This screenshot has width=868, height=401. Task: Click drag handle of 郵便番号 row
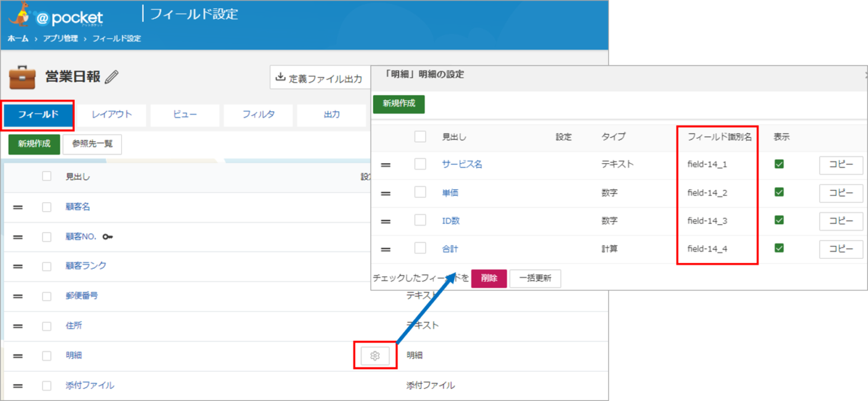point(18,296)
